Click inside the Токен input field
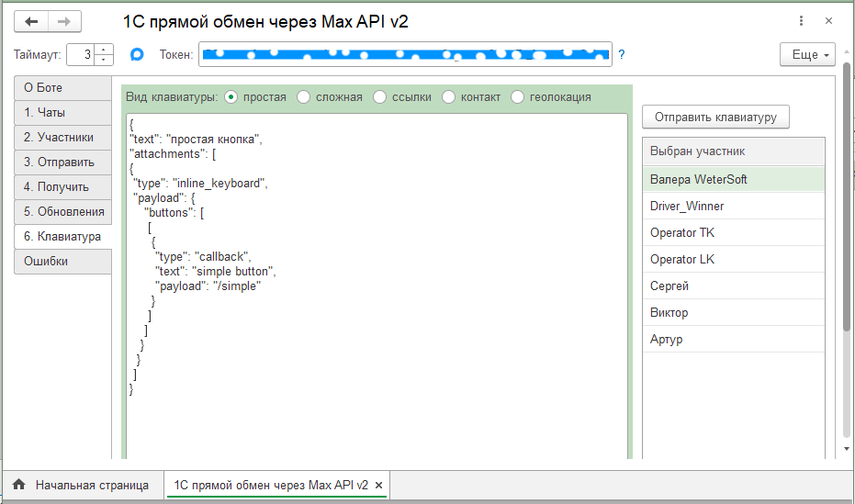The image size is (855, 504). click(x=405, y=54)
